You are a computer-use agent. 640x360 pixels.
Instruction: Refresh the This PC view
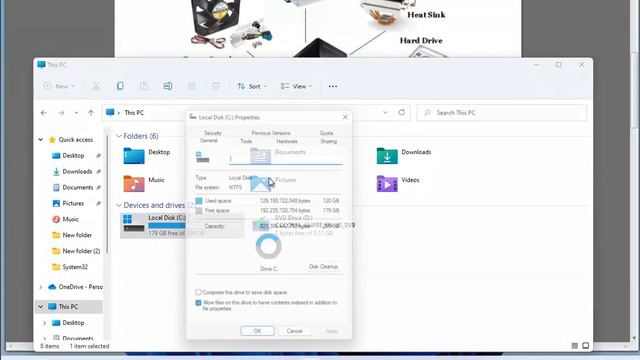tap(402, 112)
